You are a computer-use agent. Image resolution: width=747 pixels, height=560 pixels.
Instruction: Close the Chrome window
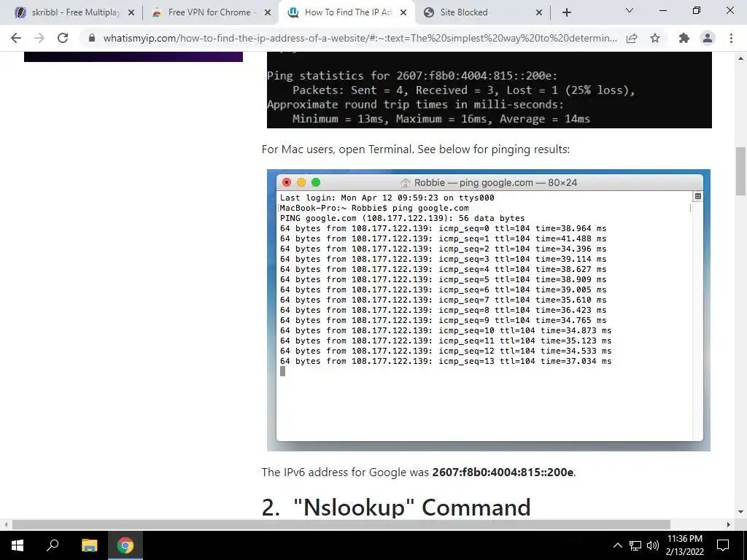729,10
